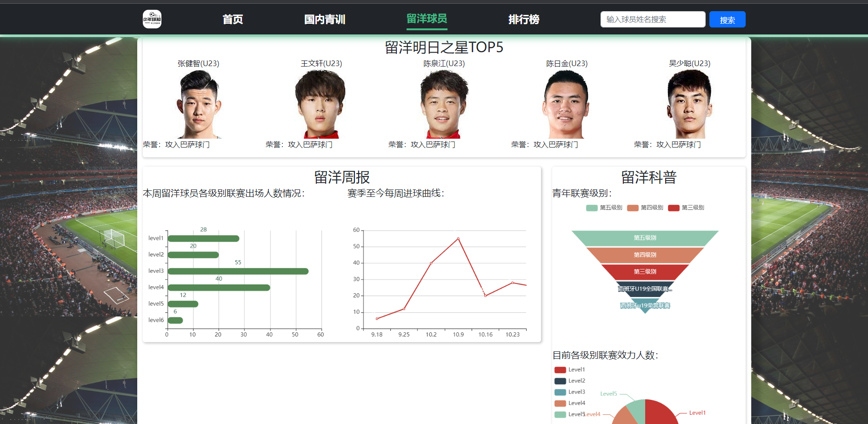868x424 pixels.
Task: Toggle the 第五级别 funnel legend item
Action: click(604, 208)
